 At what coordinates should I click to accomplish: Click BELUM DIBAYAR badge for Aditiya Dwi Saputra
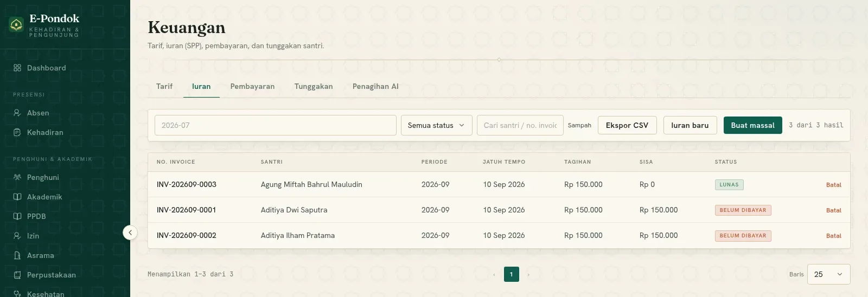point(743,210)
